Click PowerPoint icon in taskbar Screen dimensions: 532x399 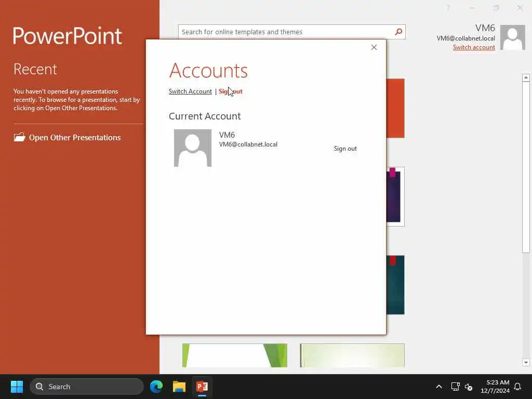202,387
